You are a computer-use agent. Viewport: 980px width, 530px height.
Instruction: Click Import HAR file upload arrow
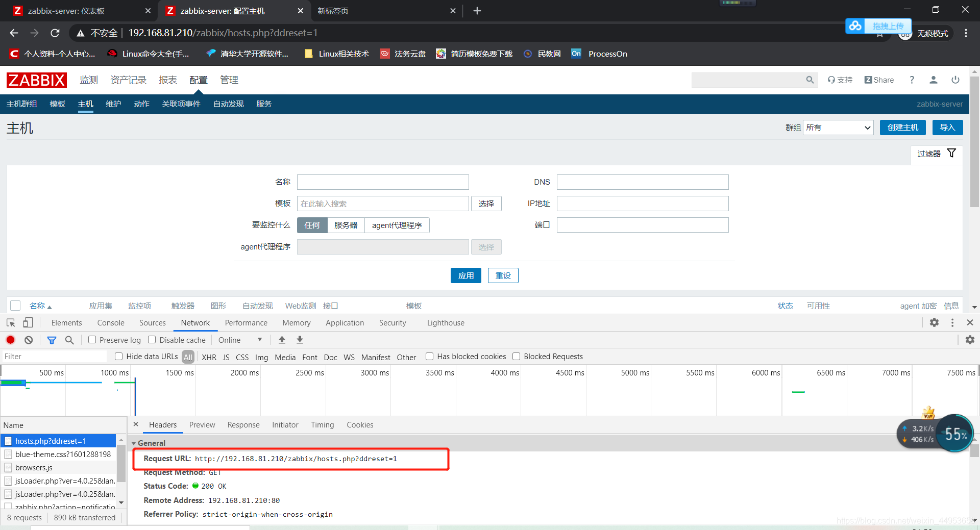(x=282, y=340)
